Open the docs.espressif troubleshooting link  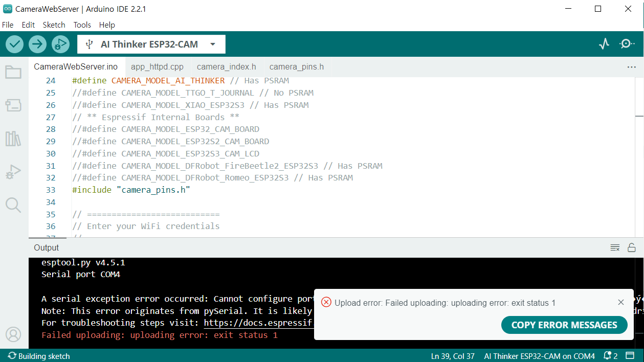pyautogui.click(x=258, y=323)
